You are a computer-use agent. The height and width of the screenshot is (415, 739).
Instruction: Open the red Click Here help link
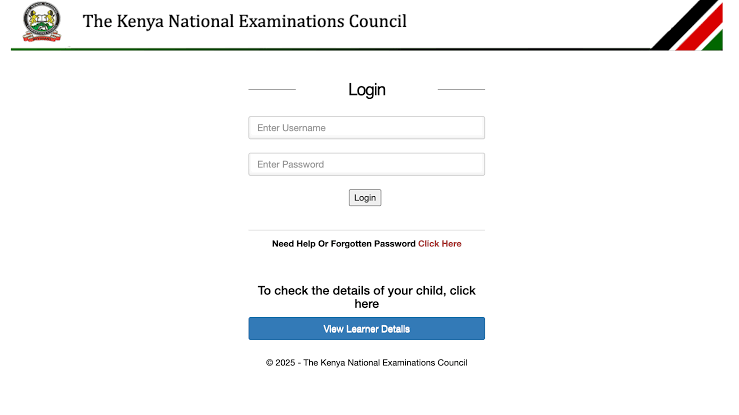(x=440, y=244)
